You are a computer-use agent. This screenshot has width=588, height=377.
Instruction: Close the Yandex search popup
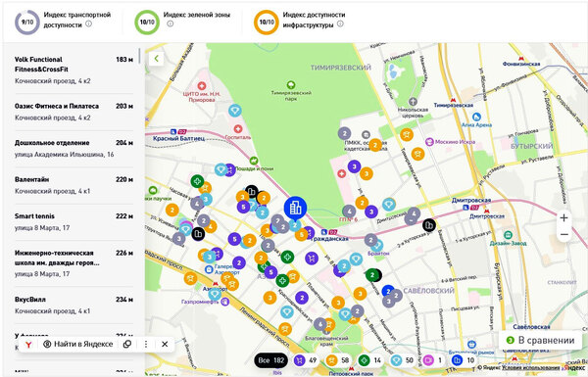(165, 344)
